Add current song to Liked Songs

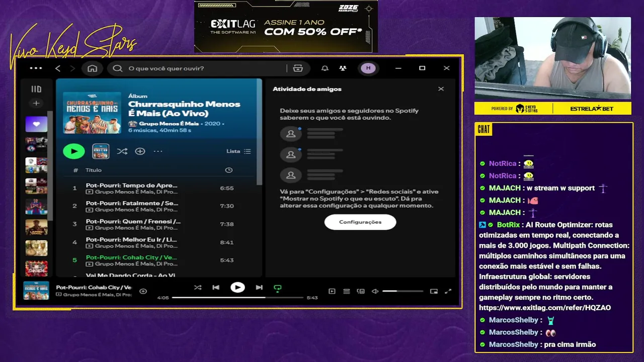click(x=143, y=291)
